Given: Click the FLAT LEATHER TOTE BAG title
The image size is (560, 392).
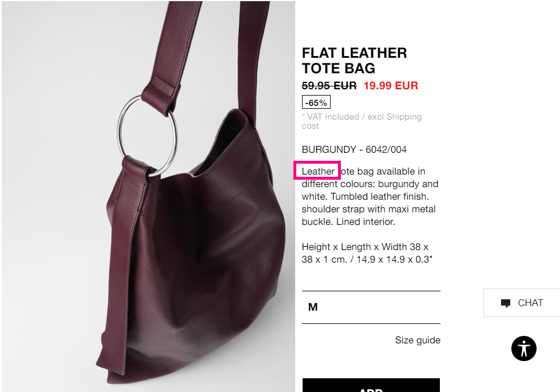Looking at the screenshot, I should coord(354,61).
